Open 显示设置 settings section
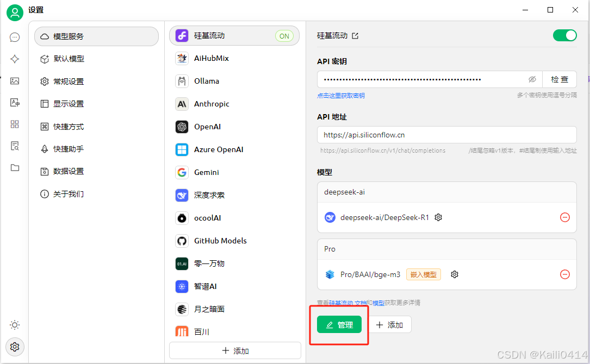Image resolution: width=590 pixels, height=364 pixels. click(97, 104)
